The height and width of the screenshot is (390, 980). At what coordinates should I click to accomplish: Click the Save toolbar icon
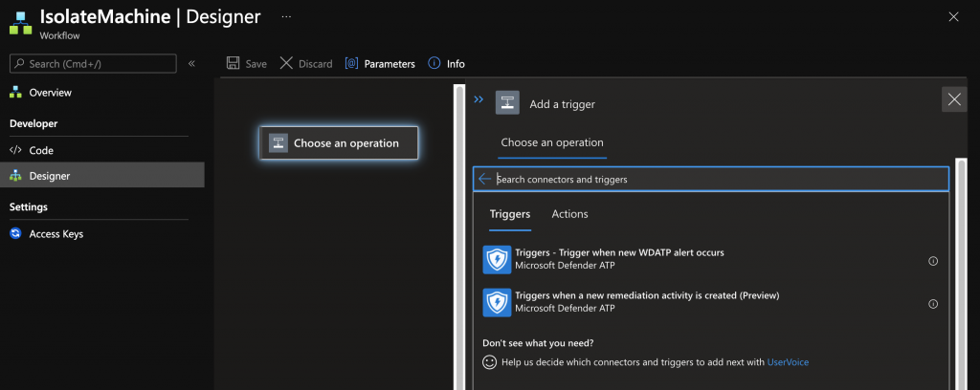(234, 64)
